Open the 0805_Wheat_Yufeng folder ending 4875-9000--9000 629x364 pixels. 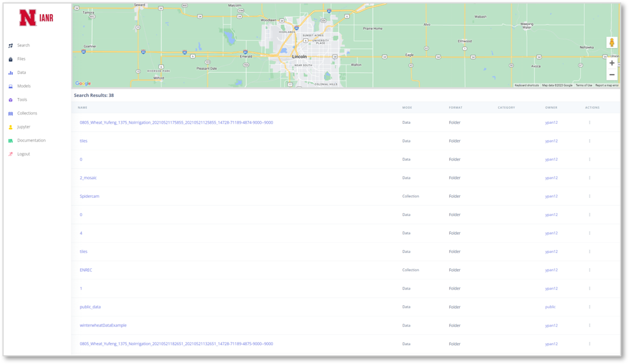click(176, 344)
